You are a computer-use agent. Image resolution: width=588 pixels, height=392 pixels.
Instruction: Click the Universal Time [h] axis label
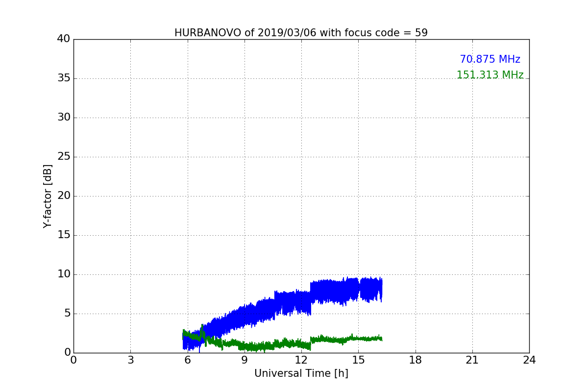click(301, 373)
